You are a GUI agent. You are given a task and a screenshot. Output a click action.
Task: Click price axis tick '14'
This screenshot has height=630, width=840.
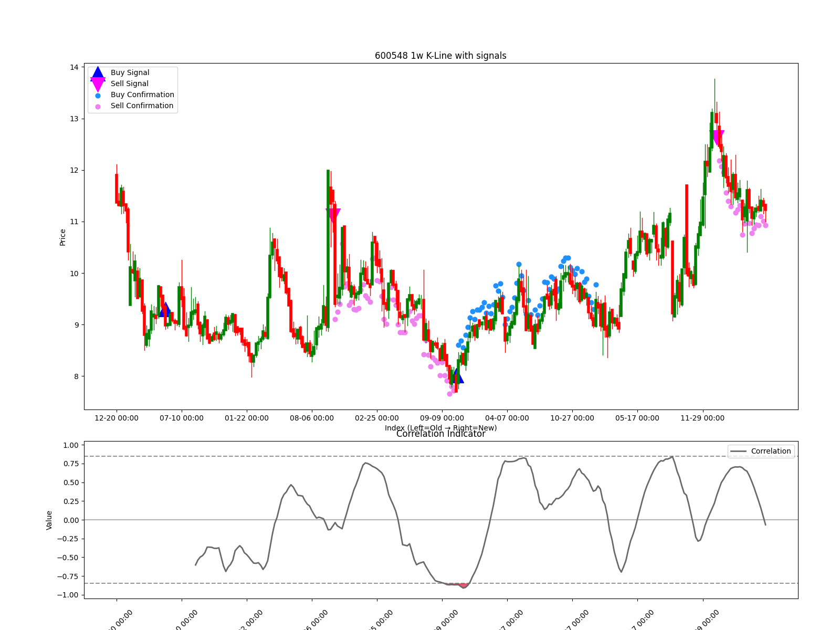[74, 67]
